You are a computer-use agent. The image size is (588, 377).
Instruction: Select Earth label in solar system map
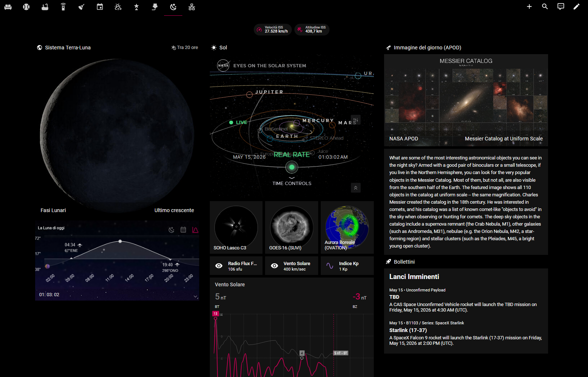[x=287, y=136]
